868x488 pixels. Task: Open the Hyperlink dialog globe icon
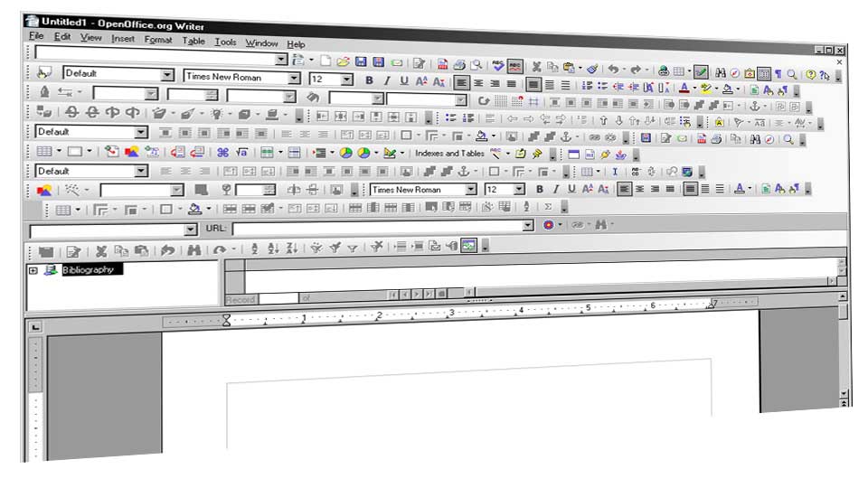coord(663,70)
